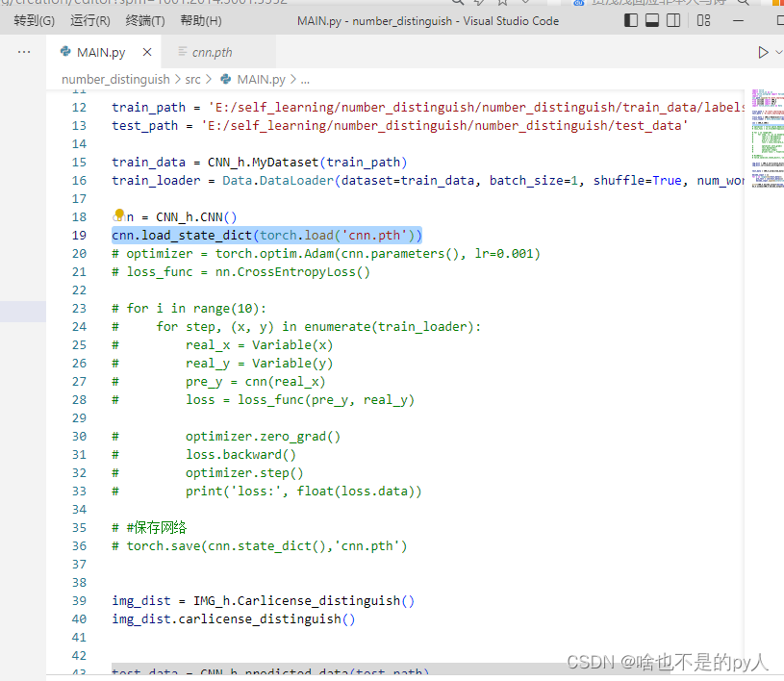784x681 pixels.
Task: Select line number 14 in the gutter
Action: coord(79,144)
